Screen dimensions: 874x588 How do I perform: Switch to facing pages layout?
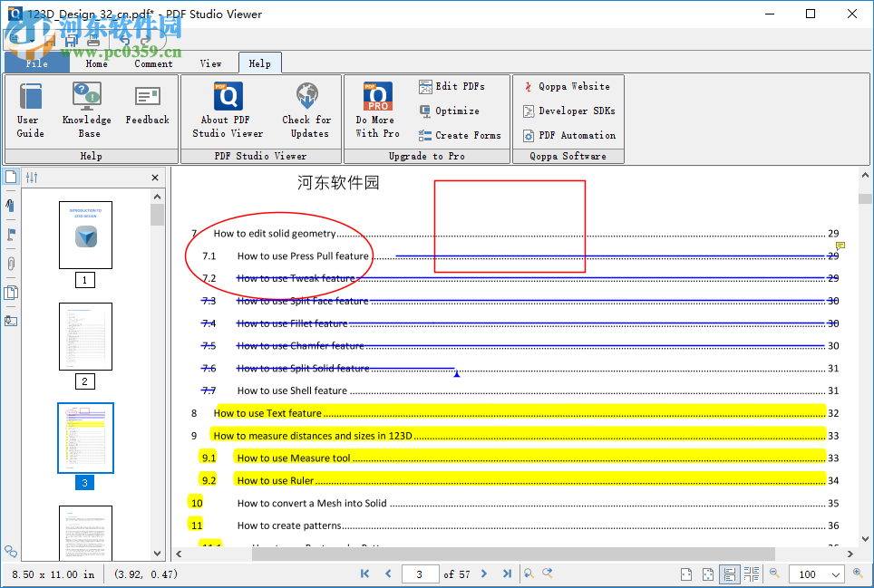751,574
